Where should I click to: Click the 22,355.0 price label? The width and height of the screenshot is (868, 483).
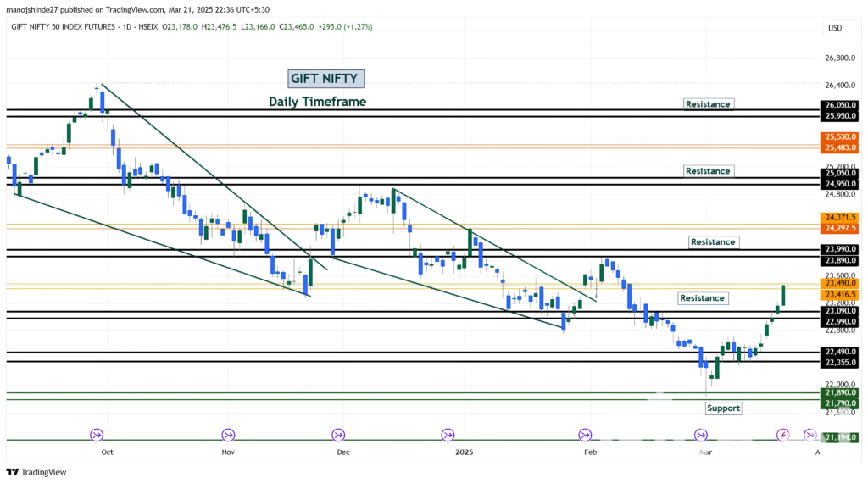click(x=840, y=363)
